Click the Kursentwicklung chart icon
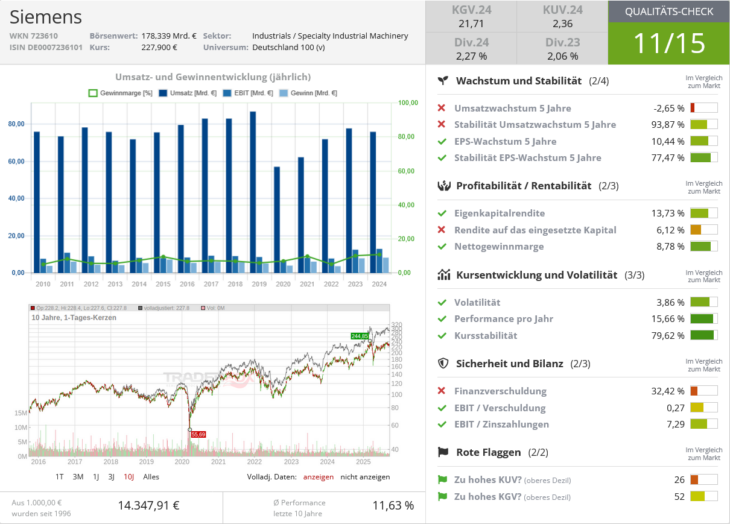Screen dimensions: 730x524 (x=444, y=275)
